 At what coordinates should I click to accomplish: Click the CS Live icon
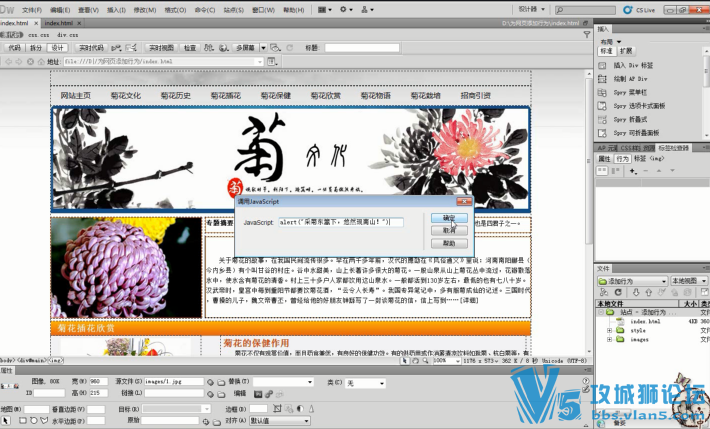[x=628, y=10]
